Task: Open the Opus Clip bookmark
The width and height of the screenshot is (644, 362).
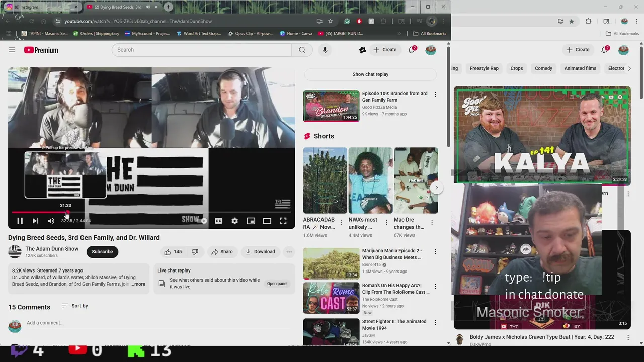Action: (250, 34)
